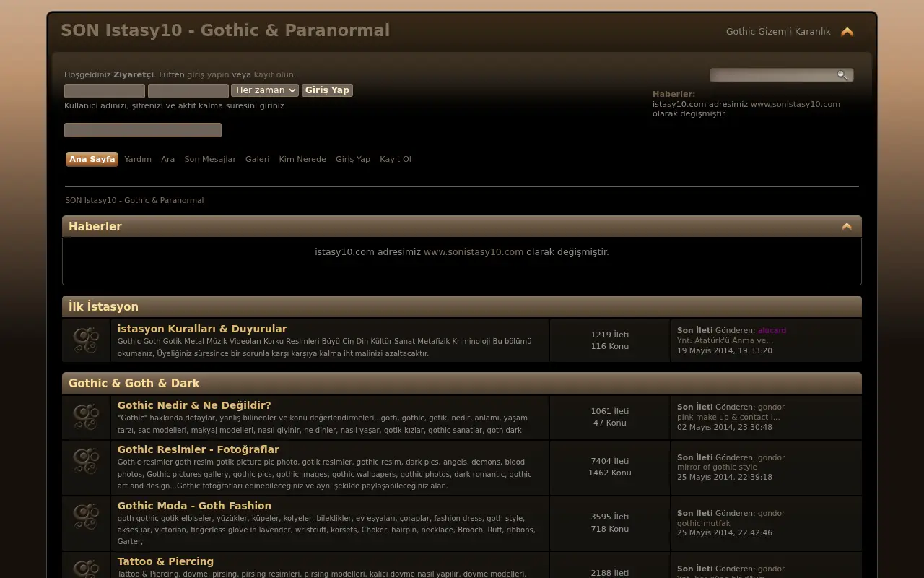Open the istasyon Kuralları & Duyurular board
Screen dimensions: 924x578
(x=202, y=329)
